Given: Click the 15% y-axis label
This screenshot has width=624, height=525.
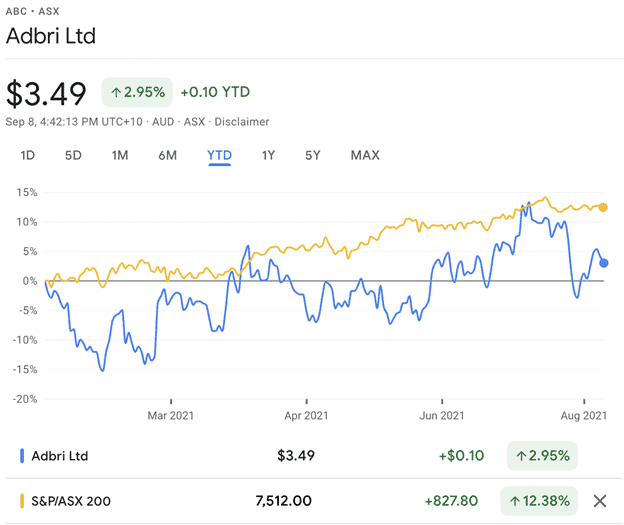Looking at the screenshot, I should 27,193.
